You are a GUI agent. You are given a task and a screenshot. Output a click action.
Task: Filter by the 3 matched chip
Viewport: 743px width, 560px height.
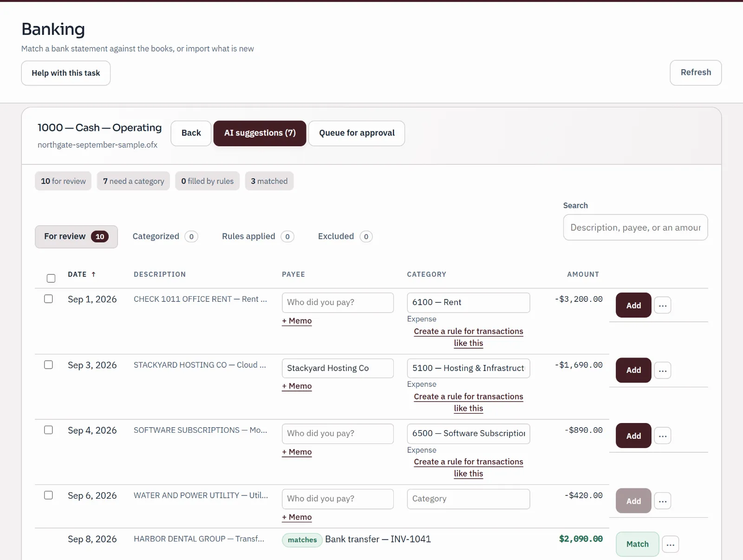click(269, 181)
